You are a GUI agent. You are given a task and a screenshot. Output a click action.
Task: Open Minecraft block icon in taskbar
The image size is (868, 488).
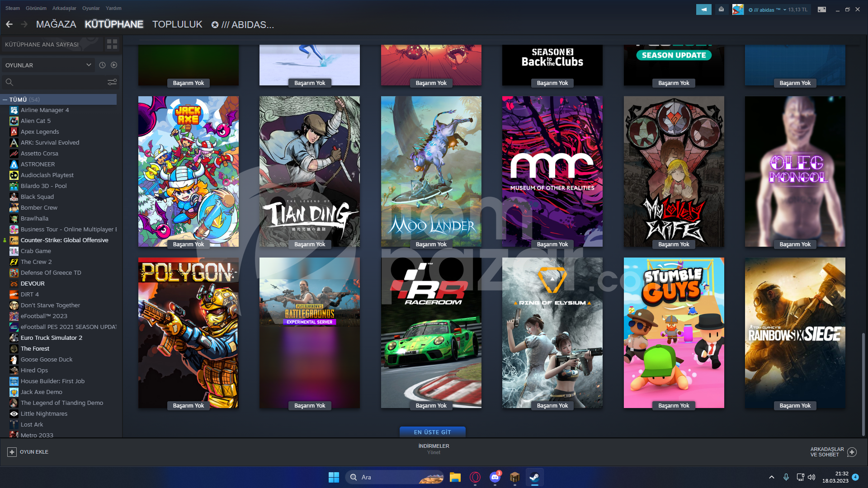click(514, 477)
